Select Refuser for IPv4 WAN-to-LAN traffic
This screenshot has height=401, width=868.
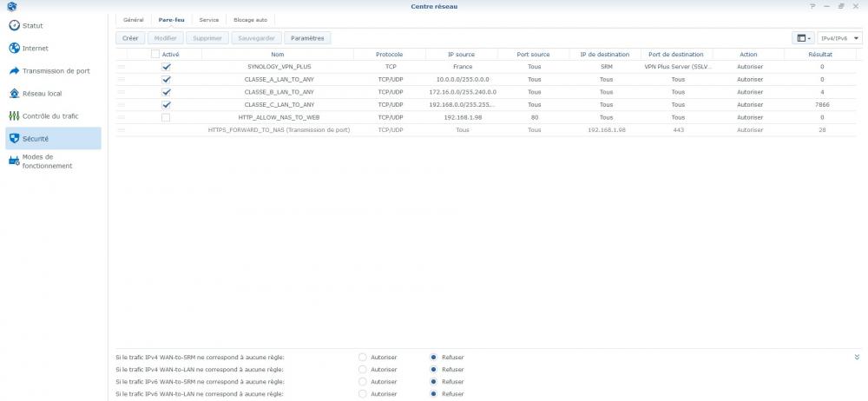pos(433,370)
